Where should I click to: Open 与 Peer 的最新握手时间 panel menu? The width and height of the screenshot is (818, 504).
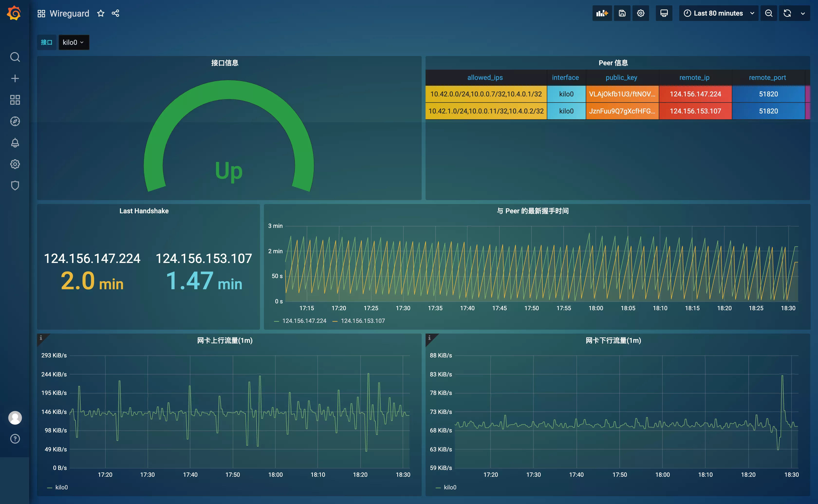pyautogui.click(x=532, y=211)
